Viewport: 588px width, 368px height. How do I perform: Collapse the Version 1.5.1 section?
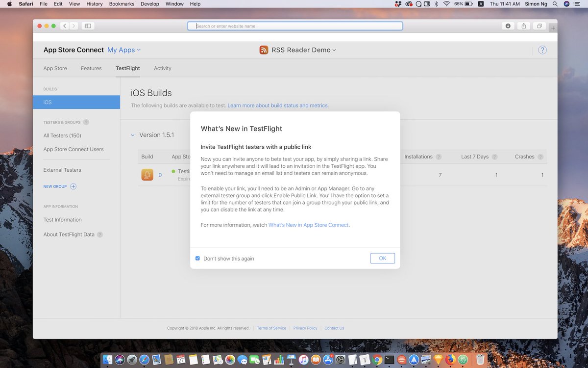[132, 135]
